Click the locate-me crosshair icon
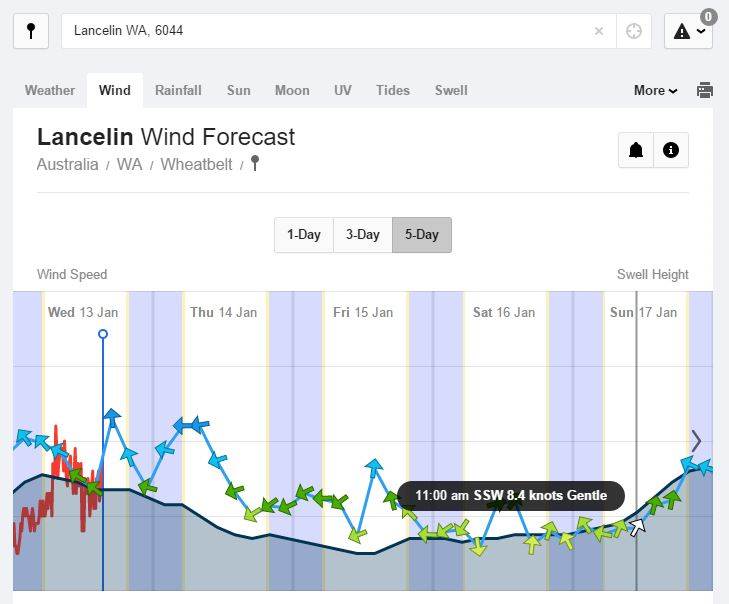 pos(633,31)
